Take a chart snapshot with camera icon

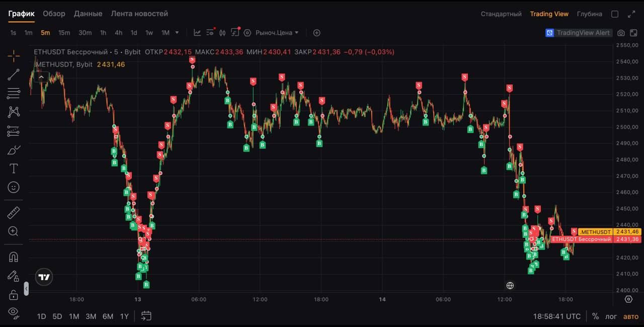pyautogui.click(x=621, y=33)
